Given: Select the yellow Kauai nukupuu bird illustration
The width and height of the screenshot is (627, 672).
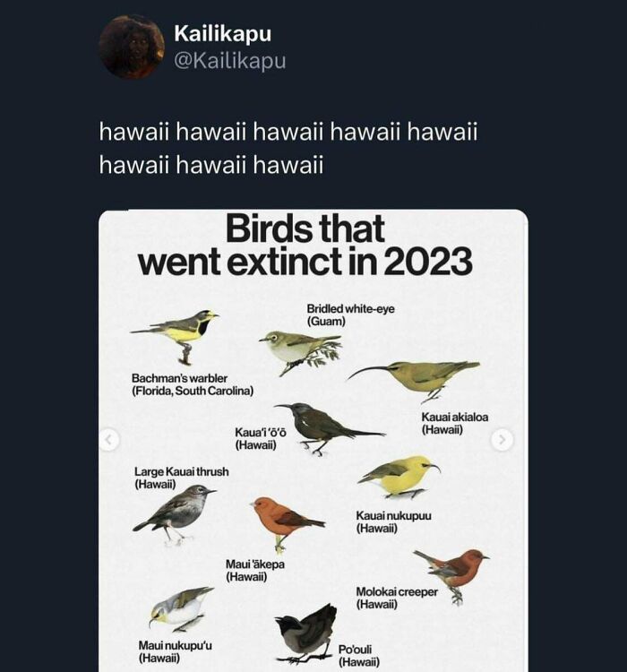Looking at the screenshot, I should [399, 476].
